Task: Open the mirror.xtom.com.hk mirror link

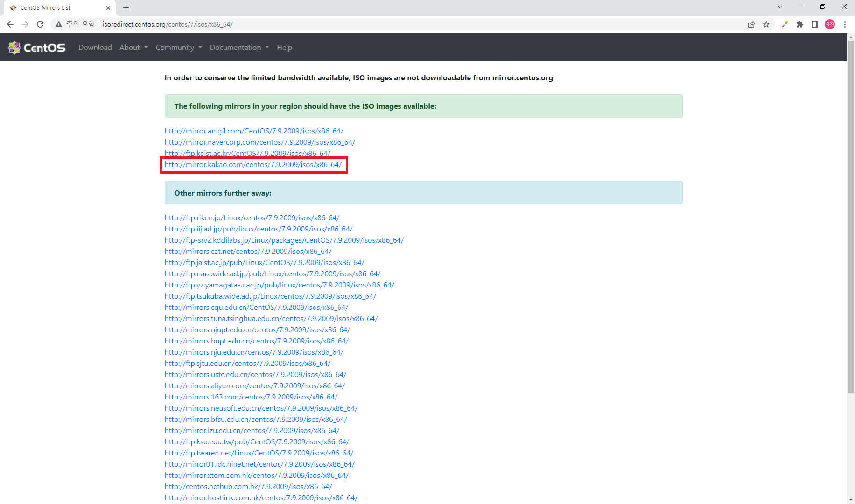Action: point(257,476)
